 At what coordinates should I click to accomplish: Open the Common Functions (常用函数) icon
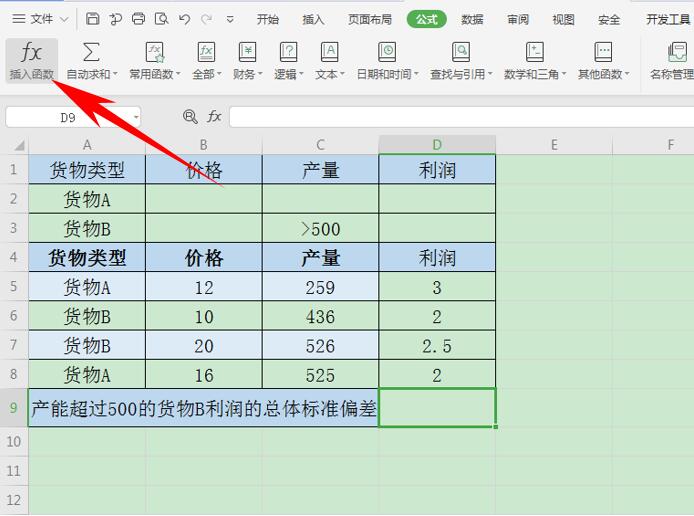pyautogui.click(x=155, y=53)
